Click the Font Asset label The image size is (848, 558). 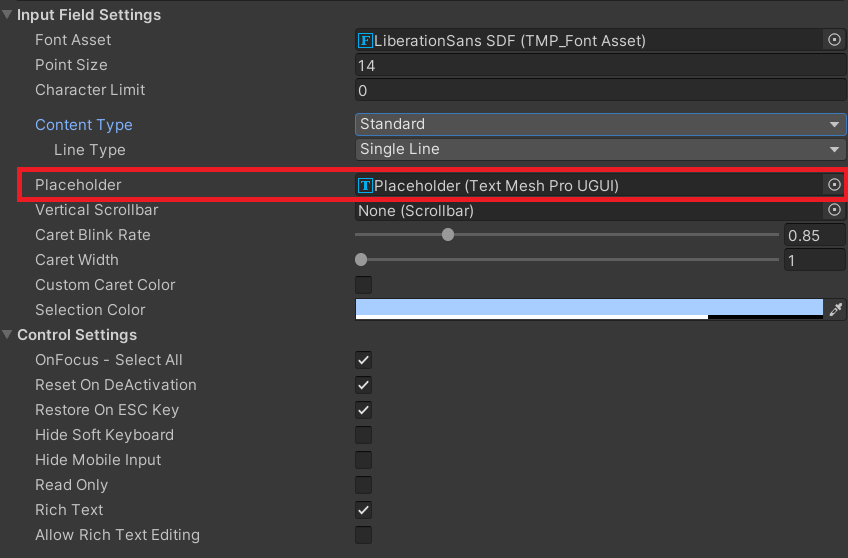pos(73,40)
